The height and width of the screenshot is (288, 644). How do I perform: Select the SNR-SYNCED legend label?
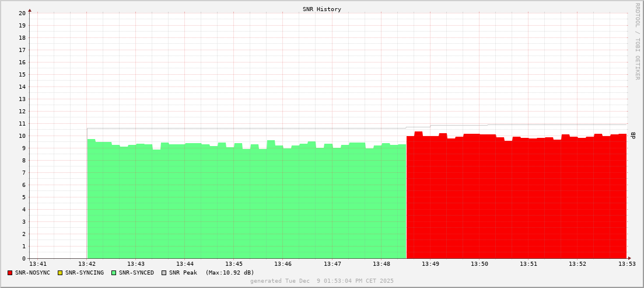(x=136, y=273)
